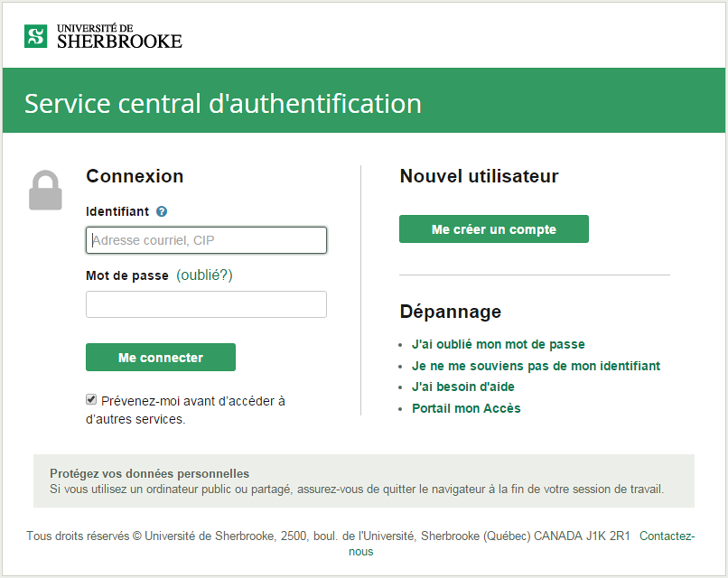Click the "Me créer un compte" button
728x578 pixels.
(x=493, y=228)
